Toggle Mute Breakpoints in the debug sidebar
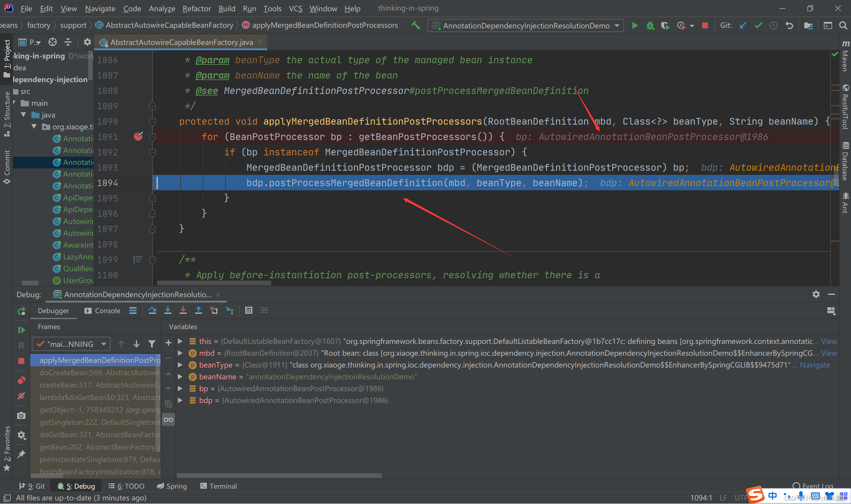Image resolution: width=851 pixels, height=504 pixels. 21,396
